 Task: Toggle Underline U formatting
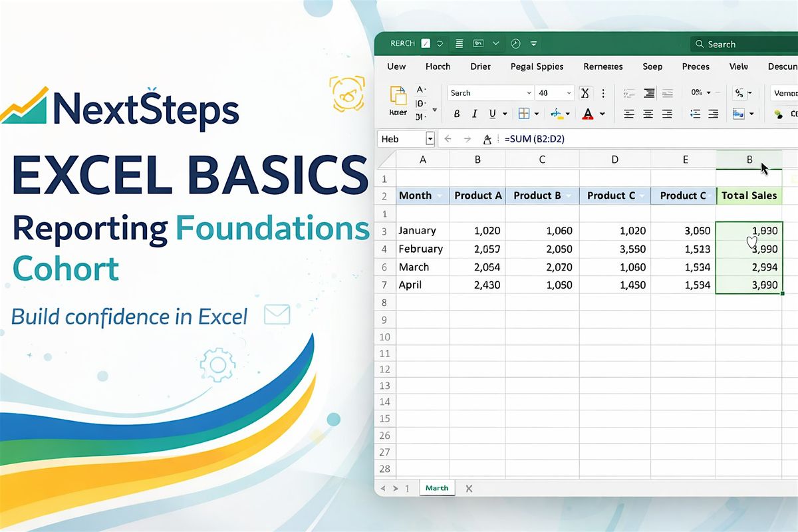coord(492,114)
